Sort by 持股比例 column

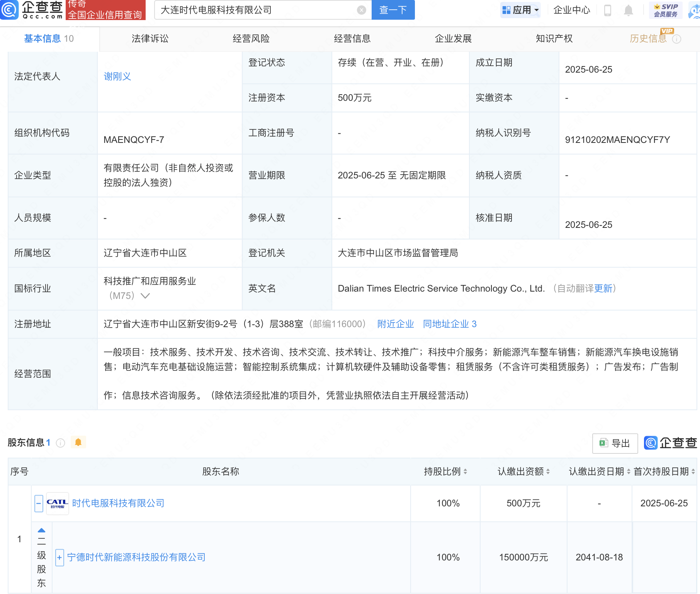465,472
